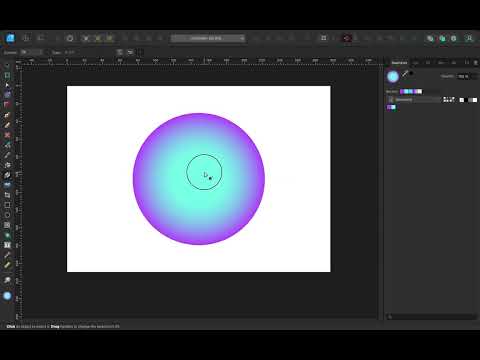
Task: Click the search field at Swatches panel bottom
Action: point(431,317)
